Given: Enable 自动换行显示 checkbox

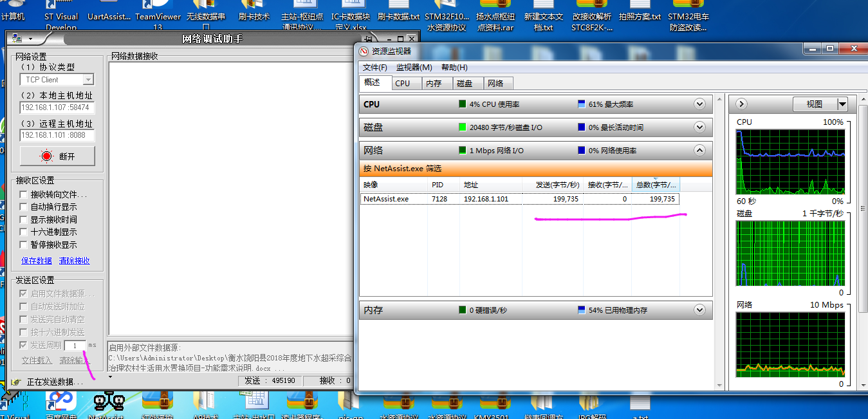Looking at the screenshot, I should point(24,207).
